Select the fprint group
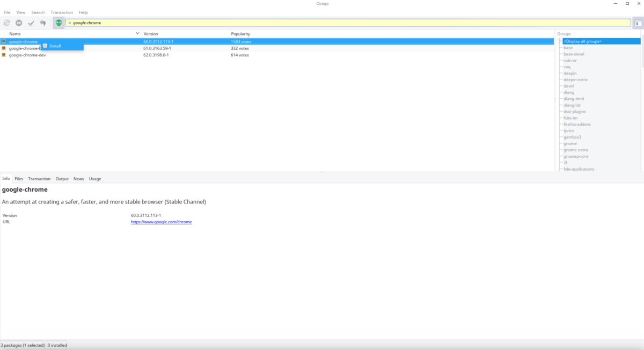This screenshot has width=644, height=350. tap(569, 131)
